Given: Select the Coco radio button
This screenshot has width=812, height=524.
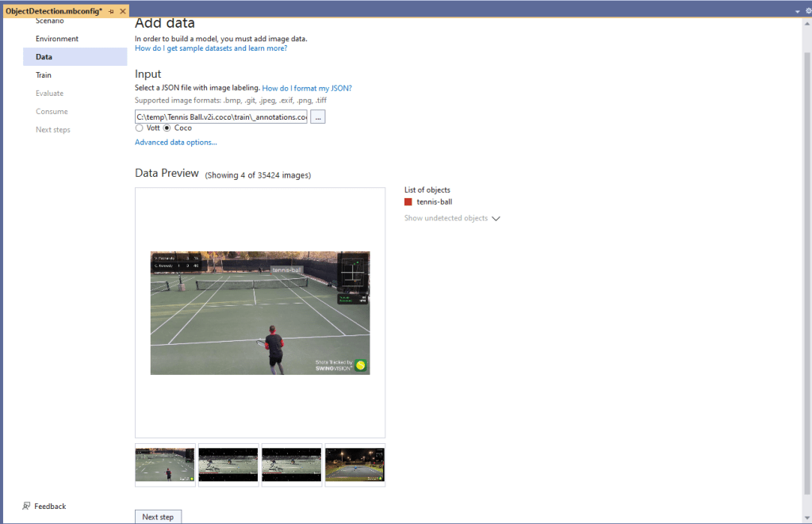Looking at the screenshot, I should click(167, 128).
